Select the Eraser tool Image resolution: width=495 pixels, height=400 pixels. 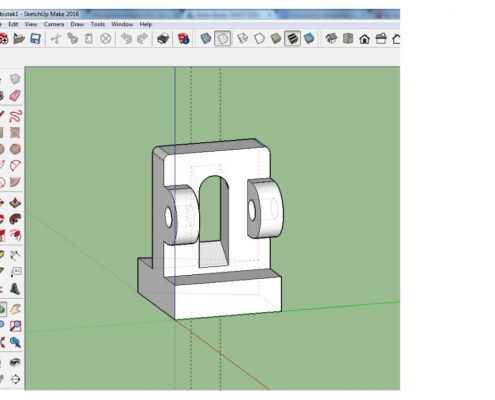tap(15, 96)
